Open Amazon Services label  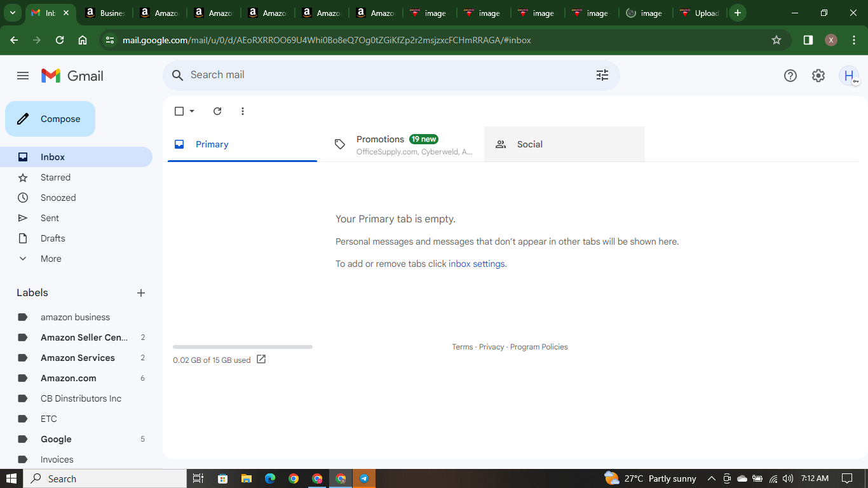click(x=76, y=358)
